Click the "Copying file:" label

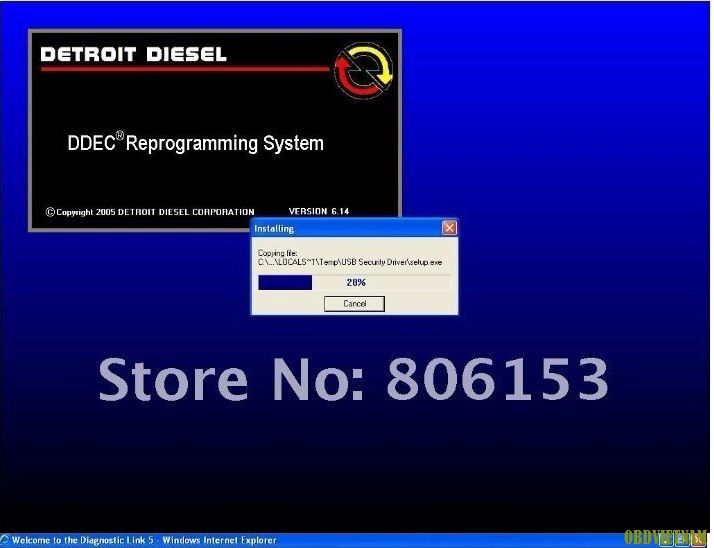[277, 253]
